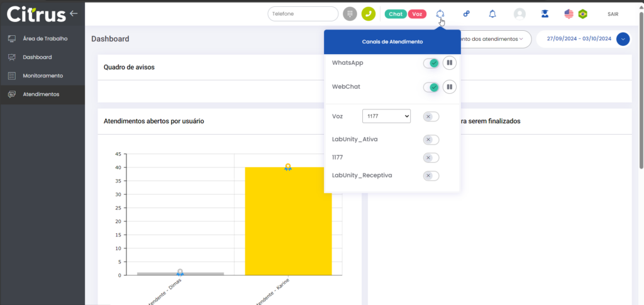
Task: Click the SAIR logout button
Action: (x=613, y=14)
